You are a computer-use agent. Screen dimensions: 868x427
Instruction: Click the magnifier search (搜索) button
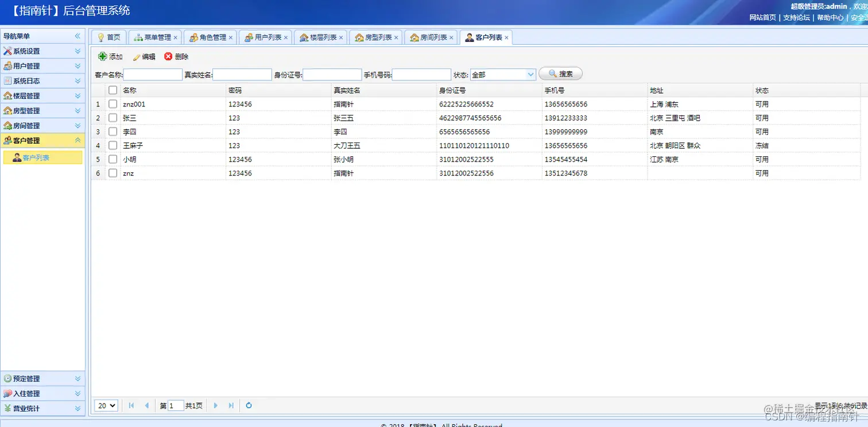(560, 74)
